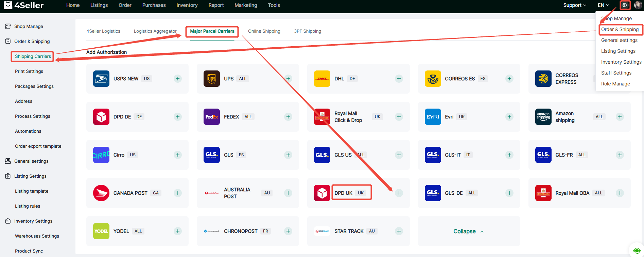Click the settings gear icon in top bar

(x=625, y=5)
